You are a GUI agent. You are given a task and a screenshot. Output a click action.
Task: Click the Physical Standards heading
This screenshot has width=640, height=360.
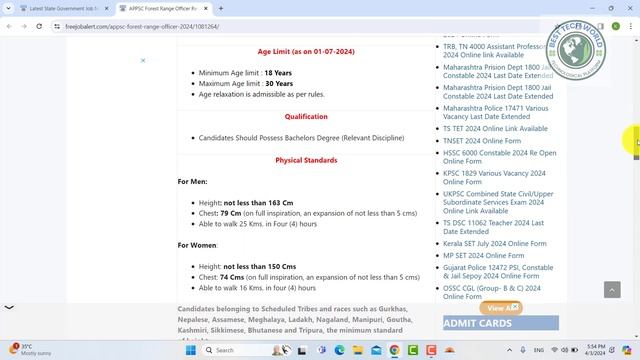306,160
